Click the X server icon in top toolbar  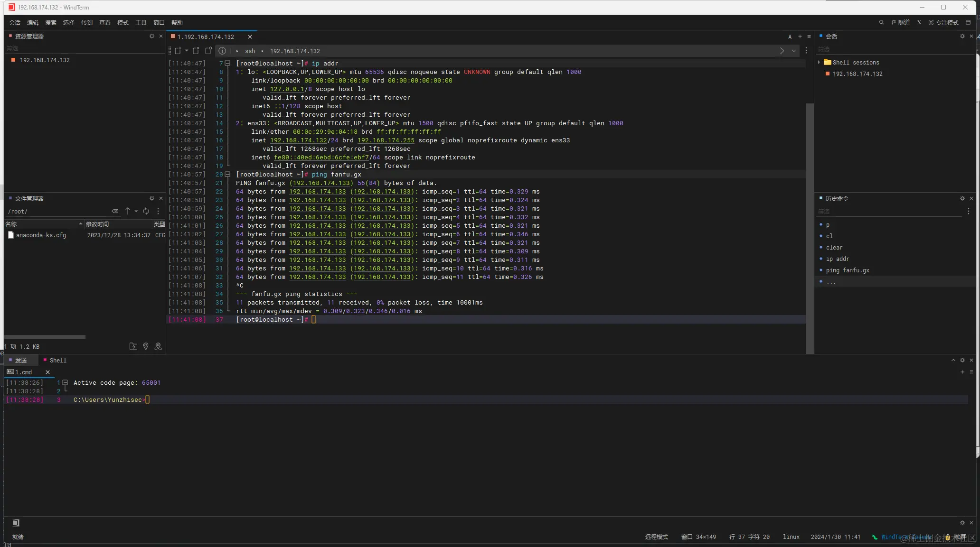[x=919, y=22]
